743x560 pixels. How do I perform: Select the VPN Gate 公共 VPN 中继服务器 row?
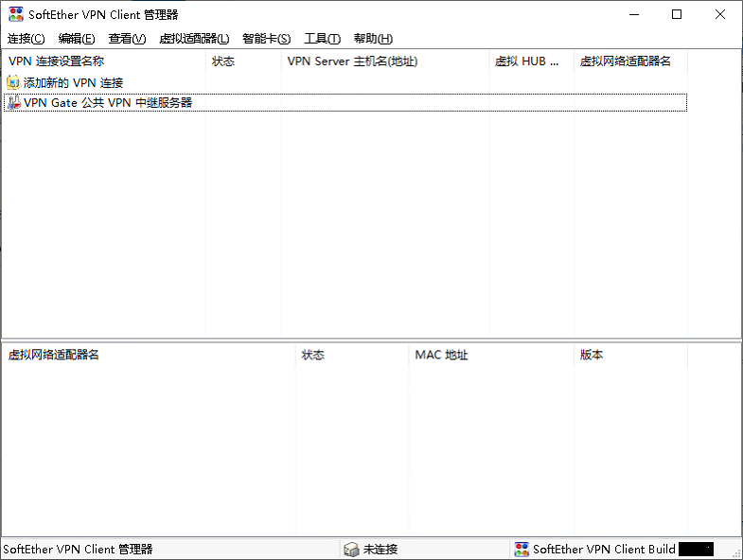tap(345, 103)
